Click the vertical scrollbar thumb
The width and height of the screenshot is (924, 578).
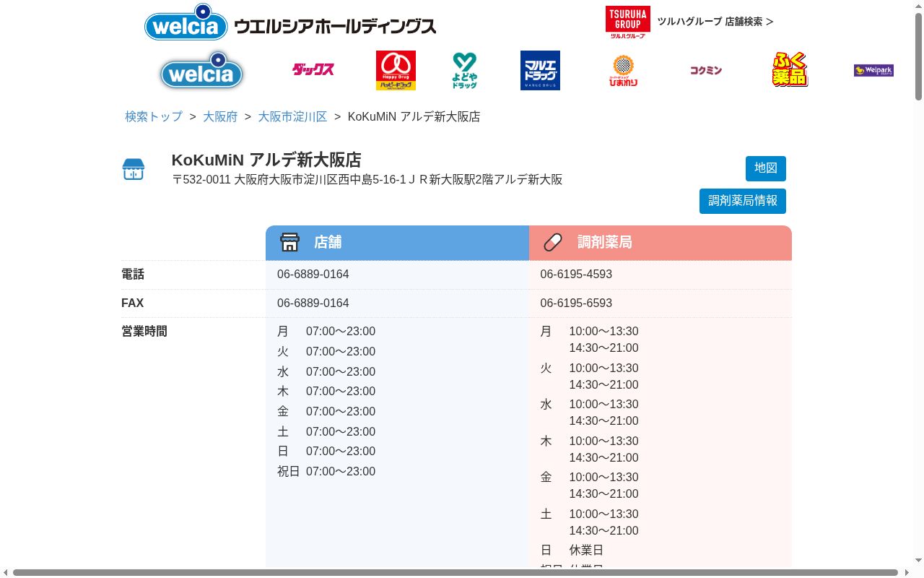919,56
